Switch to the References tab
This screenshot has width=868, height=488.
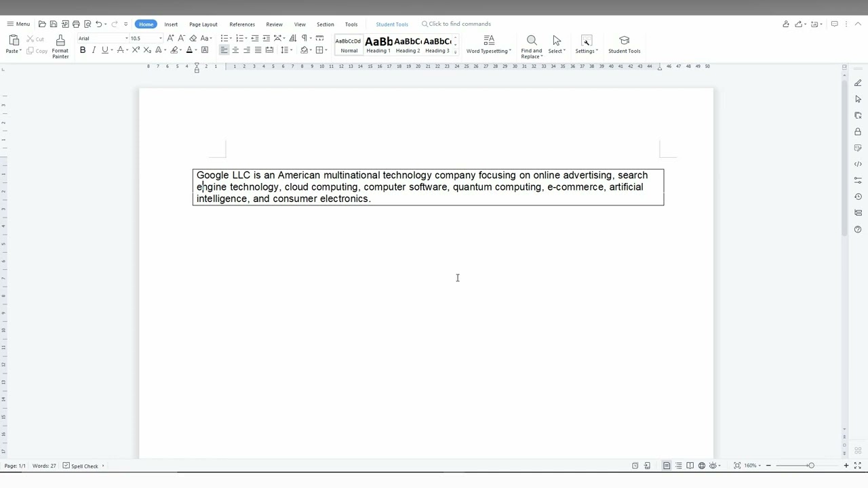coord(242,24)
